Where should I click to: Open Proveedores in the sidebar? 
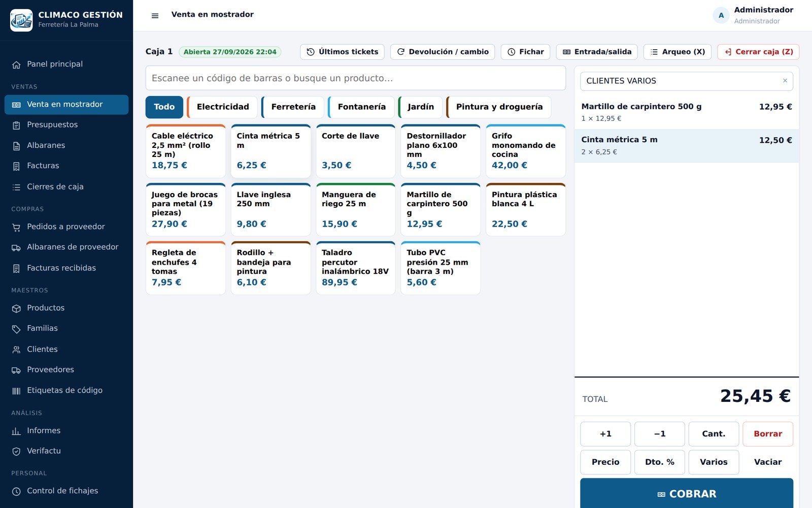pos(66,369)
